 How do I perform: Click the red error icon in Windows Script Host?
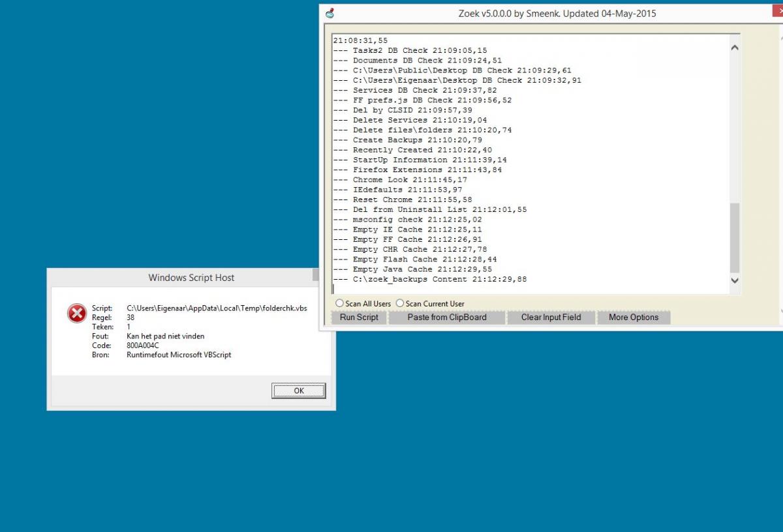click(77, 314)
